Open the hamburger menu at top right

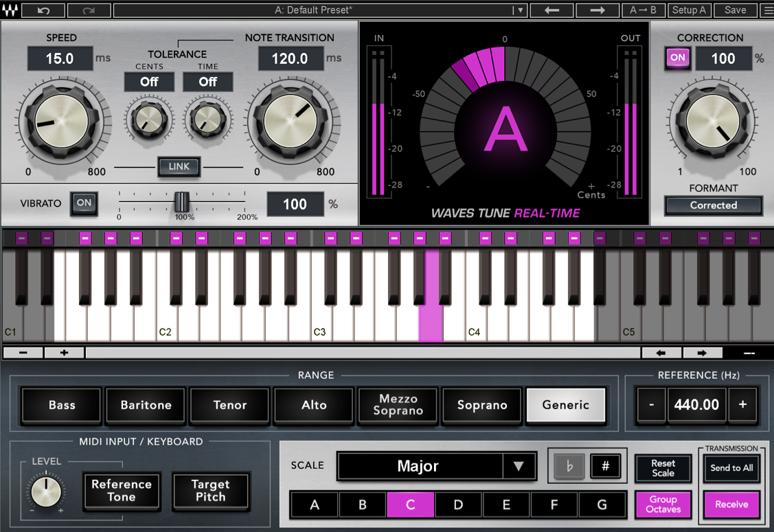click(767, 10)
